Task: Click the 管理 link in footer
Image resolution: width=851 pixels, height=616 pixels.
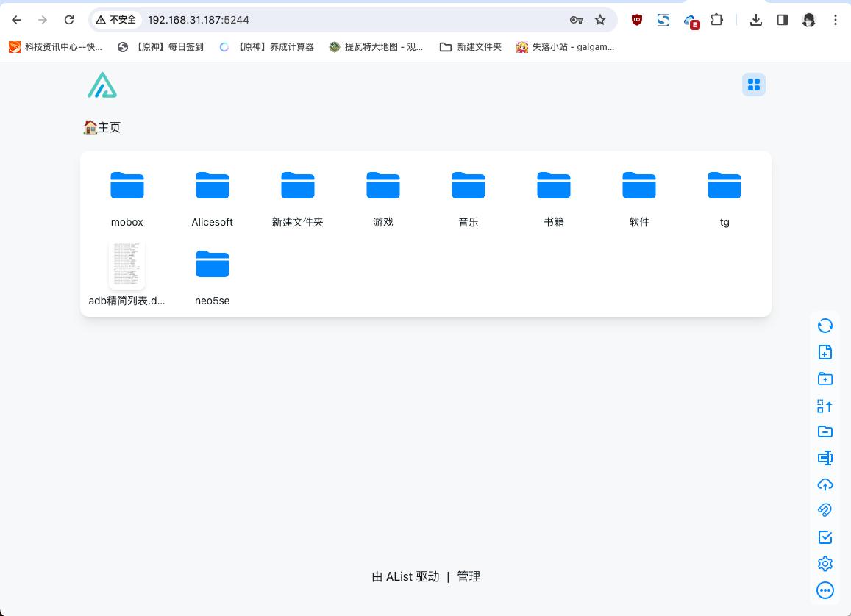Action: 469,576
